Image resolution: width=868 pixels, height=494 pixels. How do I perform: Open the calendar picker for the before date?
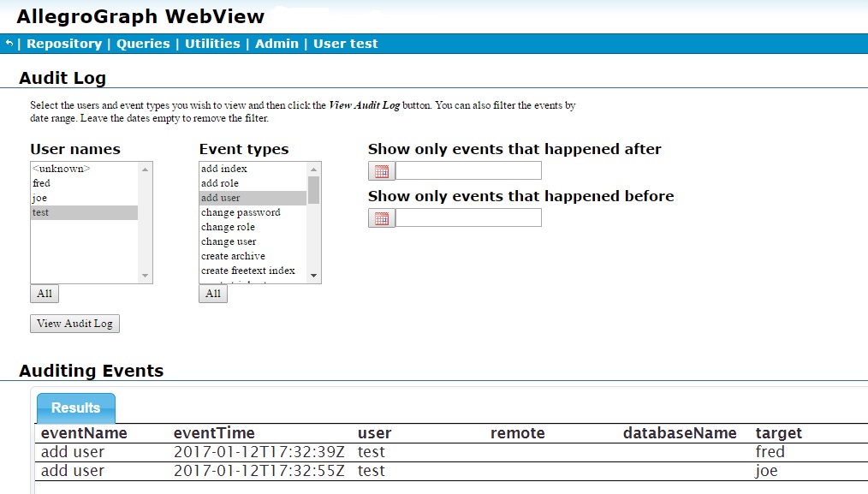[380, 217]
